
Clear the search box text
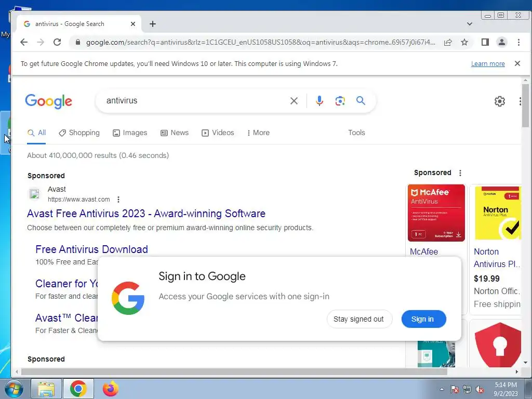click(294, 101)
